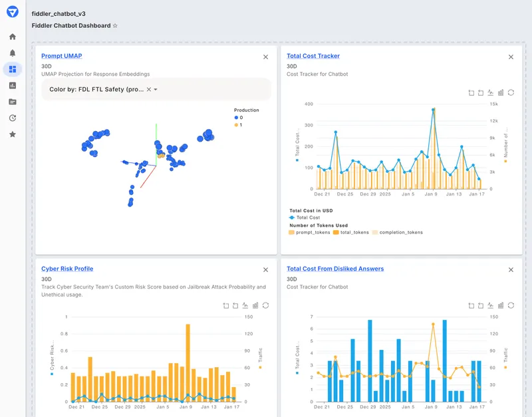Select the Production class 1 legend swatch
This screenshot has width=532, height=417.
click(236, 125)
